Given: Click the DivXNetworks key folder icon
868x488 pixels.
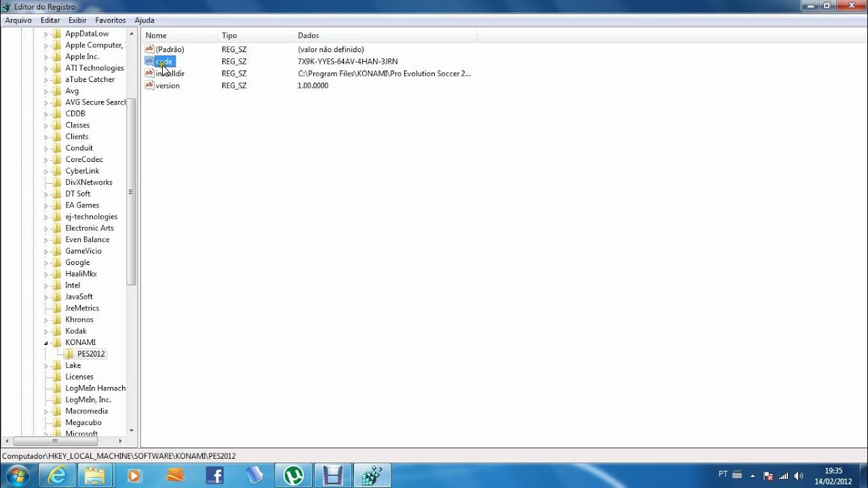Looking at the screenshot, I should [x=57, y=182].
